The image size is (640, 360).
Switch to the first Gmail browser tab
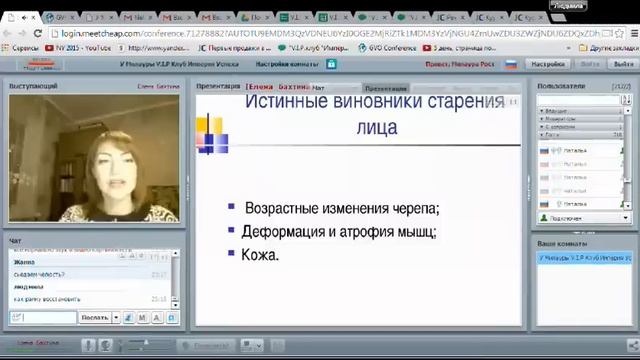[139, 17]
